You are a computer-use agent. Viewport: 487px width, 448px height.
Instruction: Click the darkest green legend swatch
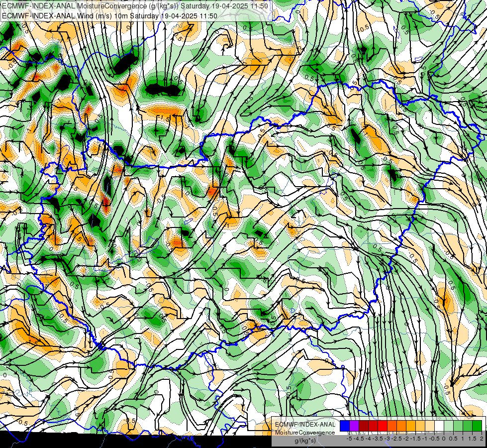[477, 426]
